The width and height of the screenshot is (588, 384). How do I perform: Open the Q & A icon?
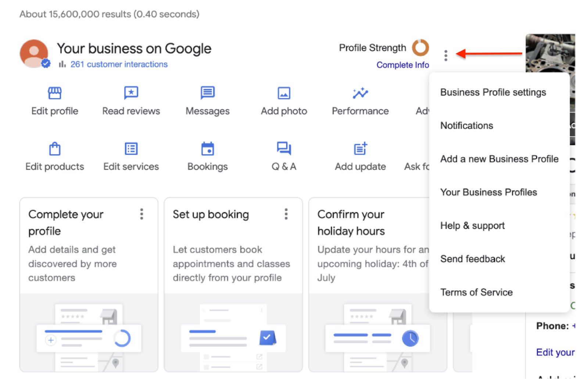pyautogui.click(x=284, y=149)
